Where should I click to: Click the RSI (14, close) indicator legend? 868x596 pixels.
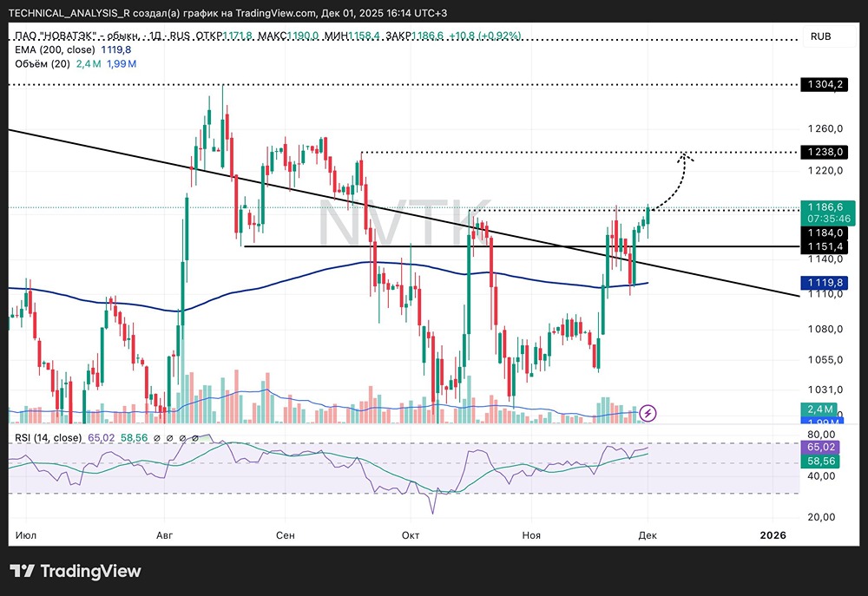[x=48, y=438]
